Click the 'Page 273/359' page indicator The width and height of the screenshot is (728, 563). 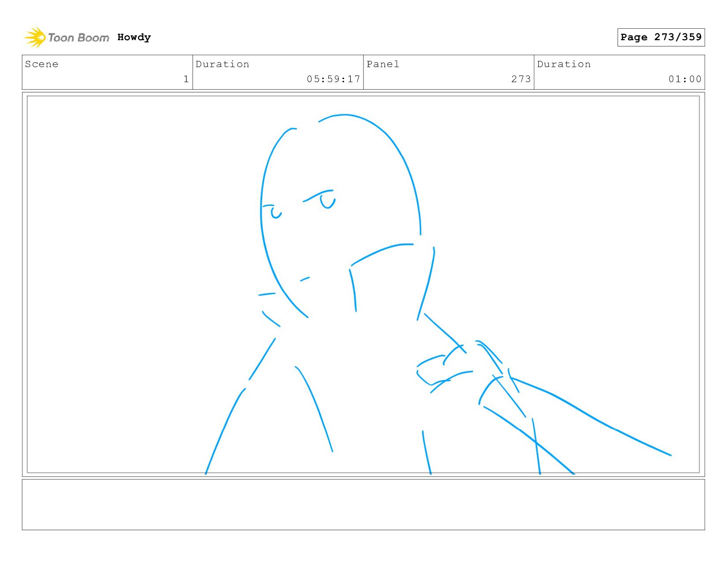(x=661, y=37)
